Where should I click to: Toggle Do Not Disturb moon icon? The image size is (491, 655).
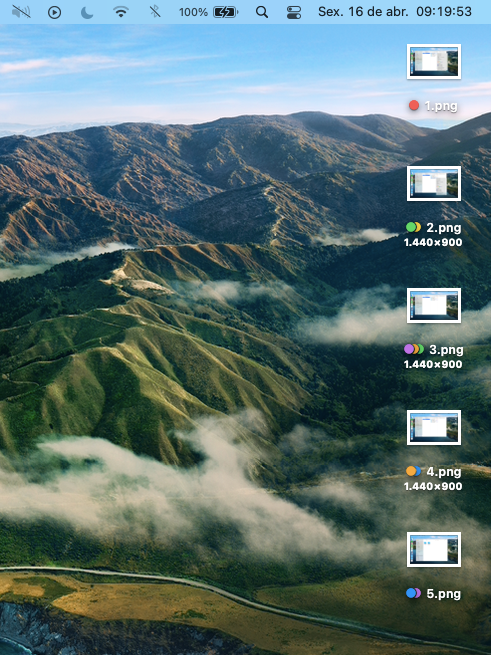tap(87, 12)
